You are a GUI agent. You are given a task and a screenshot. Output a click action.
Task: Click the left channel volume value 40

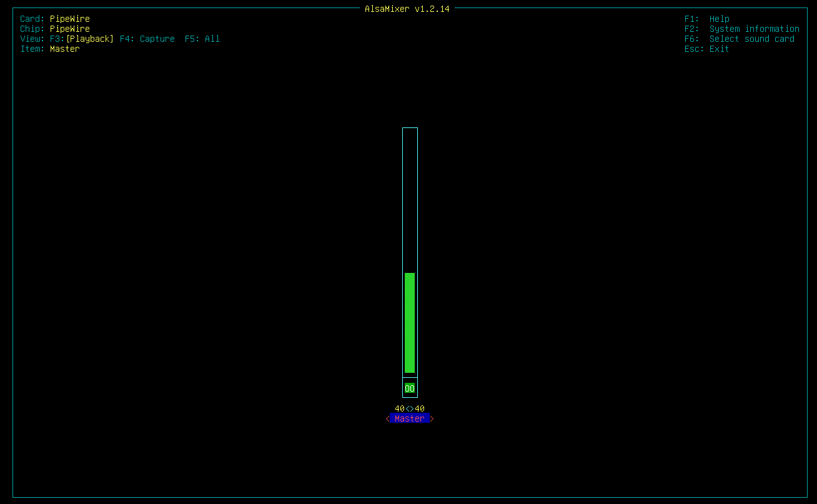click(400, 408)
